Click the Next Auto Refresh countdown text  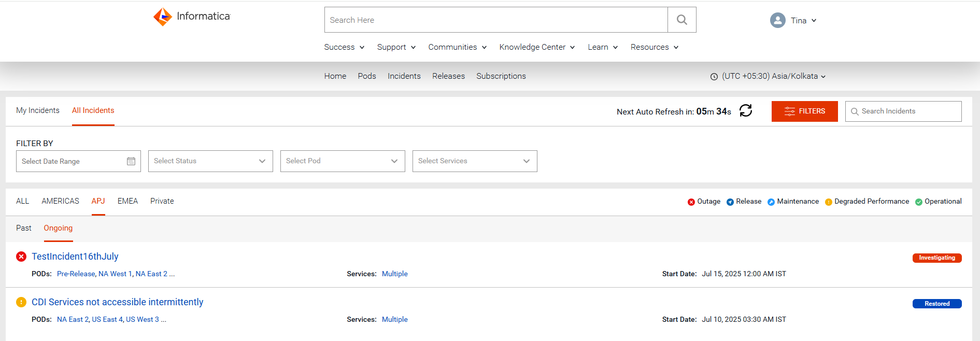(x=674, y=111)
